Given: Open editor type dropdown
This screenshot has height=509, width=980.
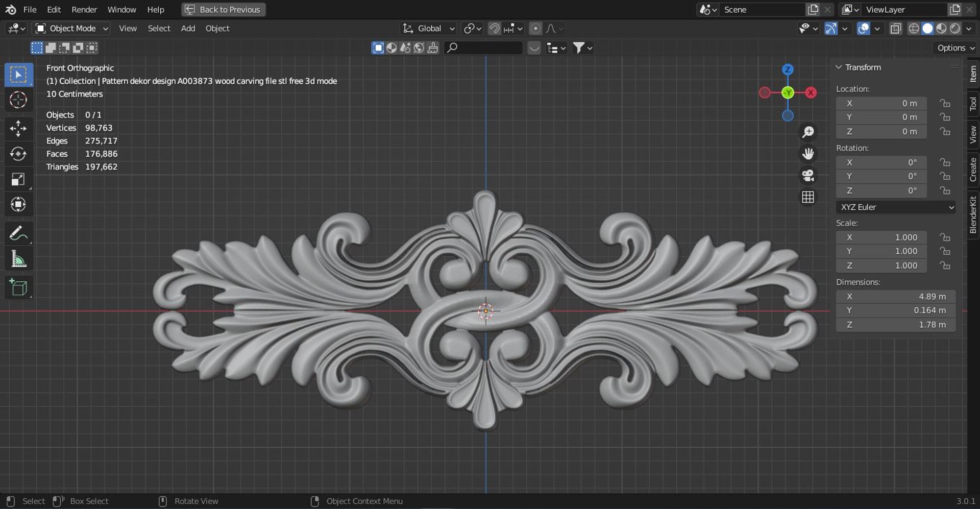Looking at the screenshot, I should pyautogui.click(x=16, y=29).
